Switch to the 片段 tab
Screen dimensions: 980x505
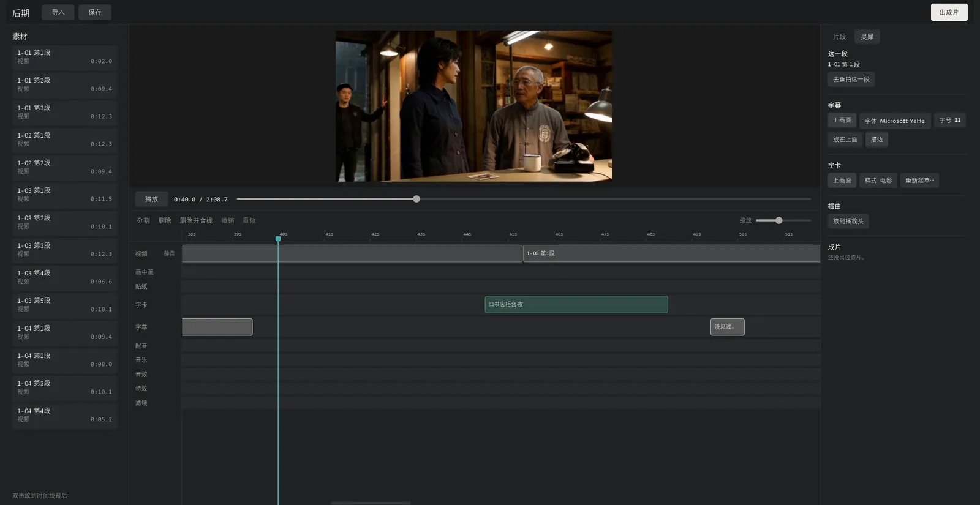click(839, 37)
